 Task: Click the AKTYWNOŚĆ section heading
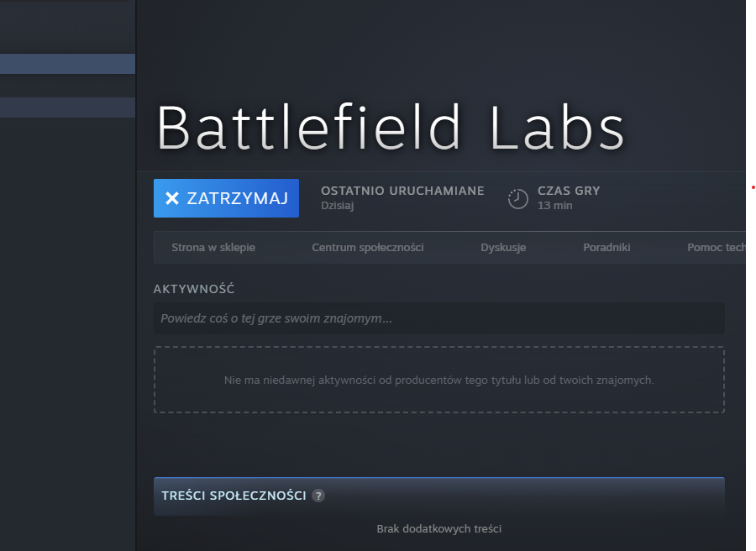(x=194, y=289)
